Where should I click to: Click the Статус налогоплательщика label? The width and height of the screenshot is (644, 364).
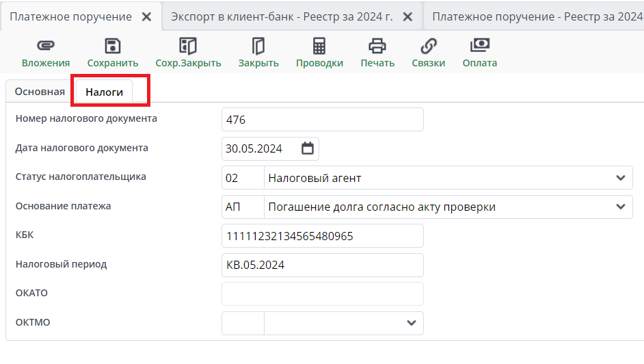[x=81, y=177]
